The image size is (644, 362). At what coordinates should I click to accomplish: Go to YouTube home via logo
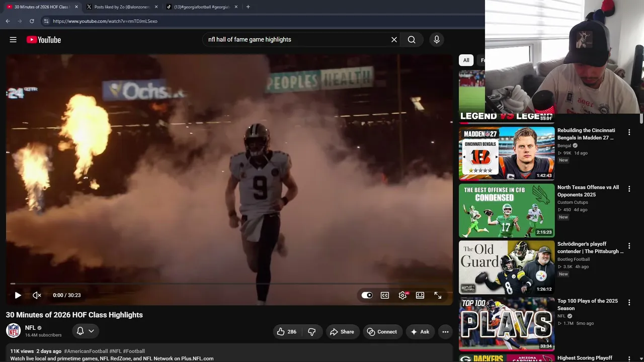point(44,40)
